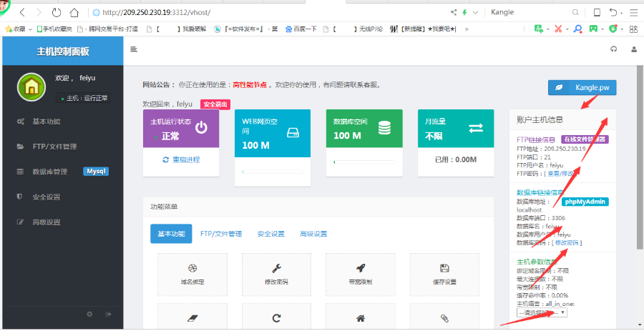The image size is (644, 331).
Task: Expand the undo arrow dropdown
Action: pyautogui.click(x=621, y=14)
